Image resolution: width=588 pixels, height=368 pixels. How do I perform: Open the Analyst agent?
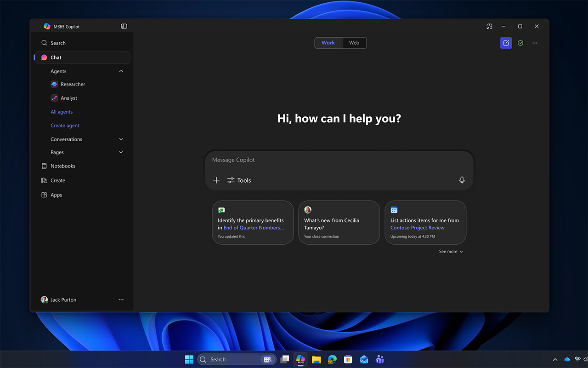pyautogui.click(x=64, y=98)
